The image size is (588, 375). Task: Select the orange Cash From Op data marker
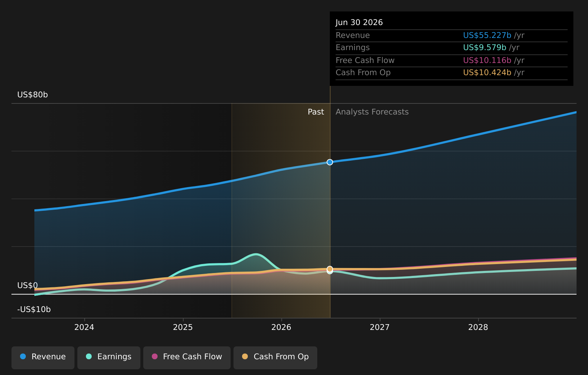pyautogui.click(x=330, y=269)
